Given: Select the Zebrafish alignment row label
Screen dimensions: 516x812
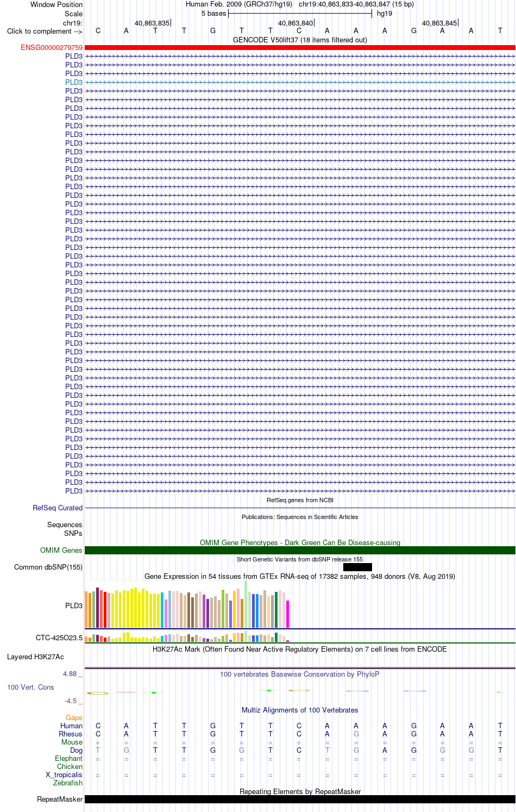Looking at the screenshot, I should [x=68, y=783].
